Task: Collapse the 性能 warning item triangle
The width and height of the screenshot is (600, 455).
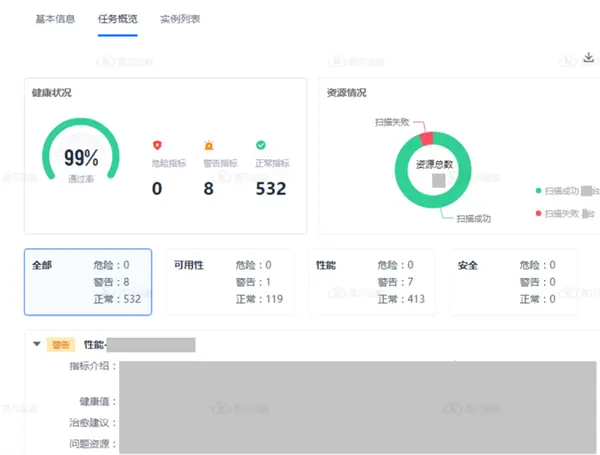Action: point(37,344)
